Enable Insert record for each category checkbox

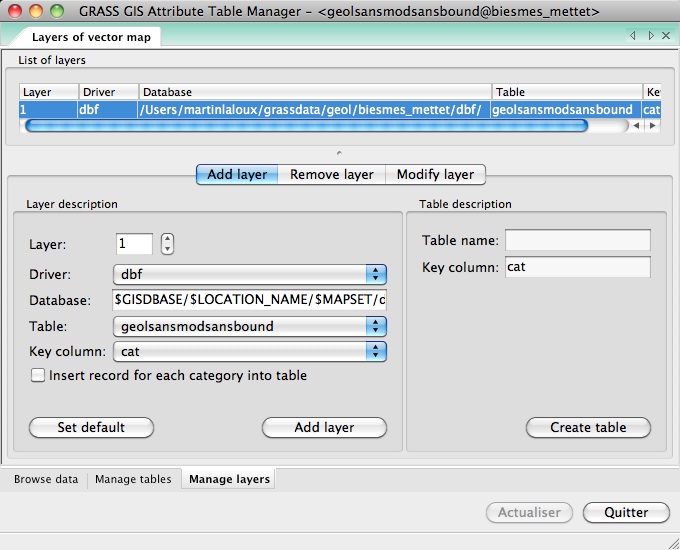click(38, 376)
